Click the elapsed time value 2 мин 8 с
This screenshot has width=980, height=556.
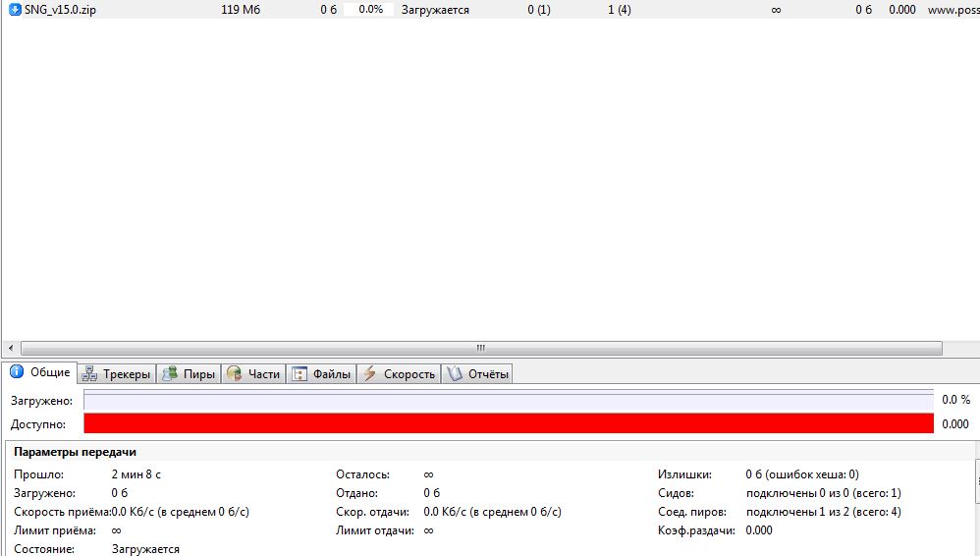[136, 474]
